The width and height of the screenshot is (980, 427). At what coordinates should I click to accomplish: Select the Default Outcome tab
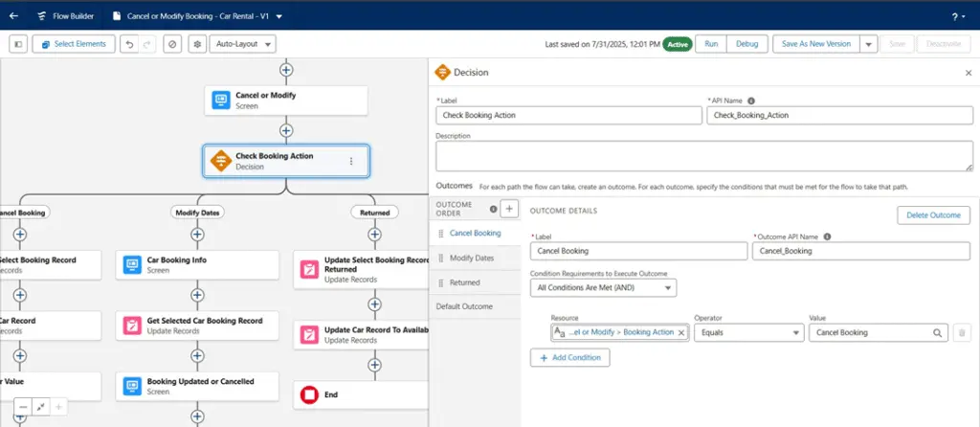475,307
